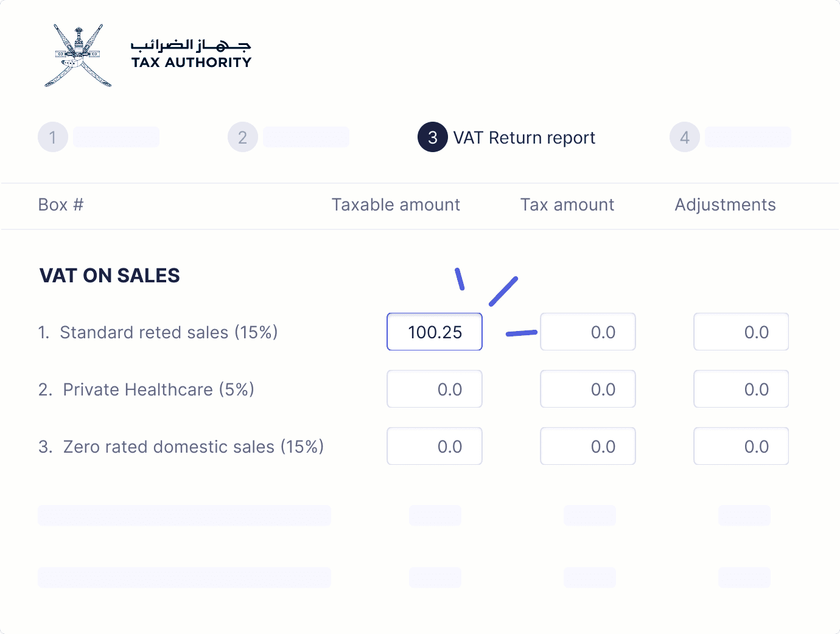The height and width of the screenshot is (634, 840).
Task: Edit Standard rated sales taxable amount 100.25
Action: tap(435, 332)
